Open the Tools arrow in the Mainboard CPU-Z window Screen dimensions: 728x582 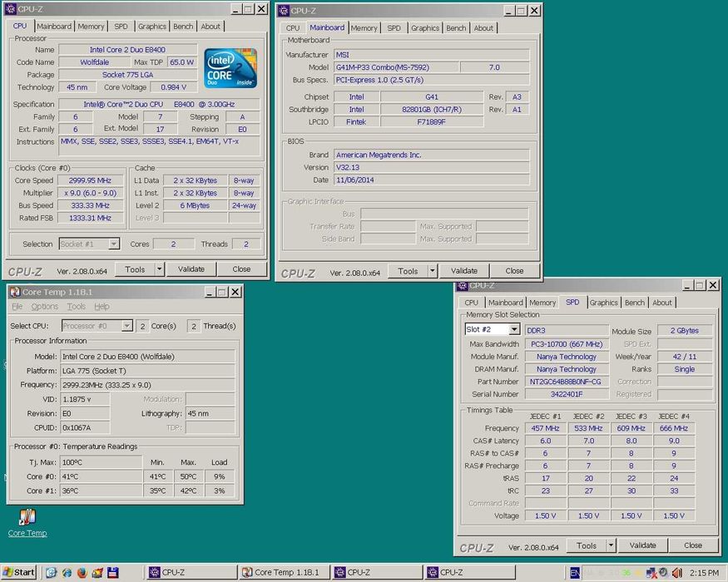click(x=433, y=270)
